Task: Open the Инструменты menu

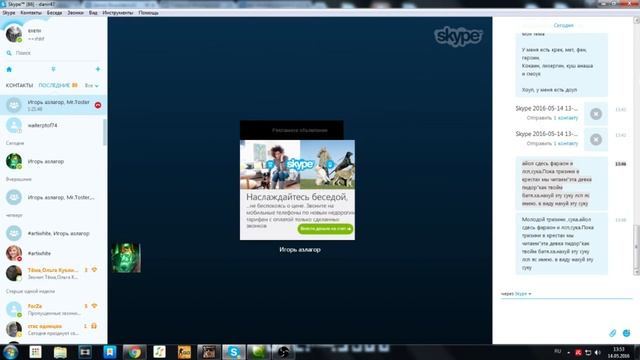Action: pyautogui.click(x=118, y=13)
